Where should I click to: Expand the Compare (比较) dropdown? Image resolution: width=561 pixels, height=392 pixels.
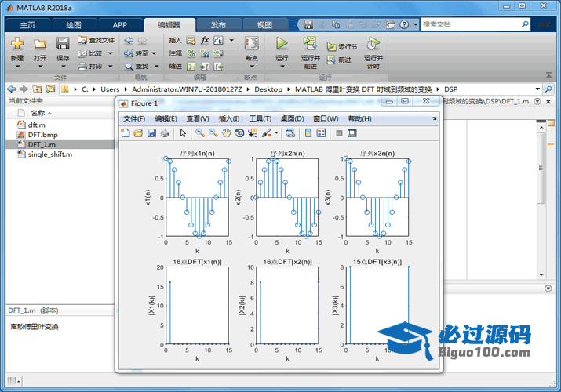(x=110, y=53)
